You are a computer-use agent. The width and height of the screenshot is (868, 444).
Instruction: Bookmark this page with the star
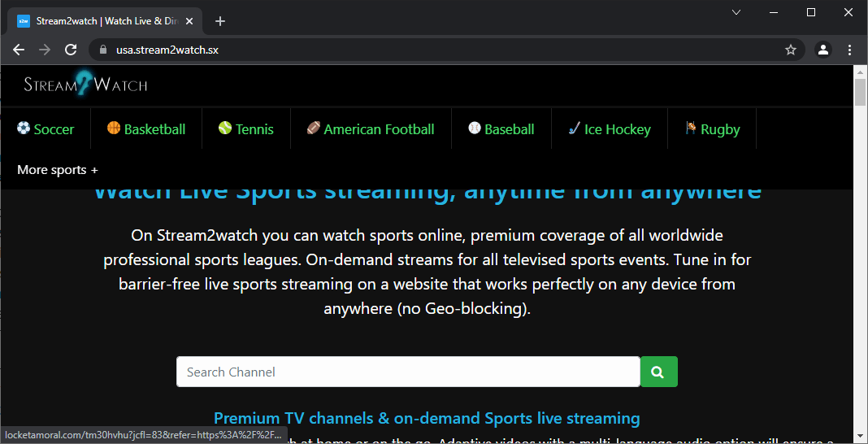(x=791, y=50)
